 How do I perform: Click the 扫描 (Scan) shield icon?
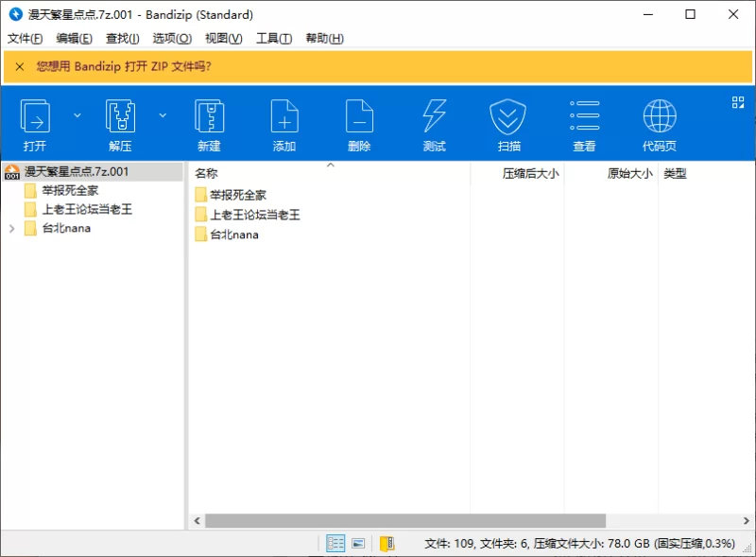click(x=507, y=116)
